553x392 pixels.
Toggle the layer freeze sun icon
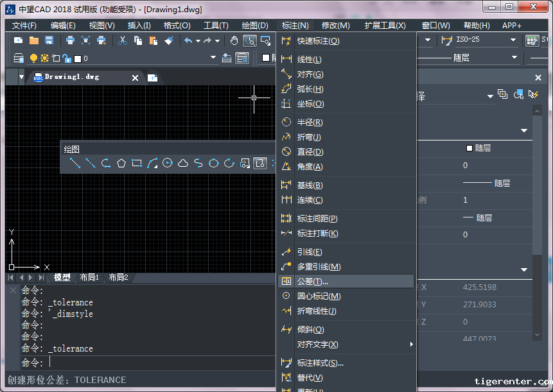(44, 58)
